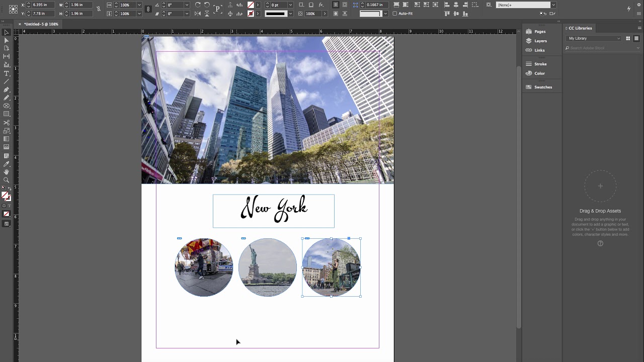This screenshot has height=362, width=644.
Task: Select the Free Transform tool
Action: tap(6, 131)
